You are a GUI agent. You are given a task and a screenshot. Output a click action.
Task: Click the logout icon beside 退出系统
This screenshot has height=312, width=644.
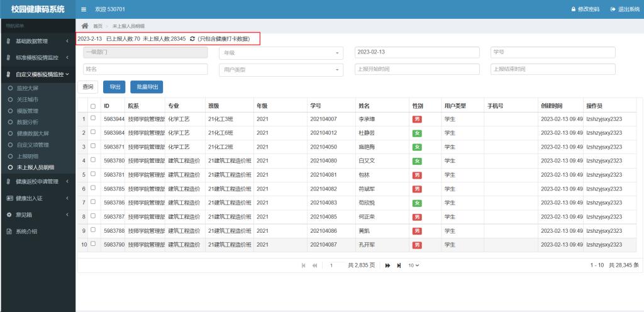click(x=613, y=9)
